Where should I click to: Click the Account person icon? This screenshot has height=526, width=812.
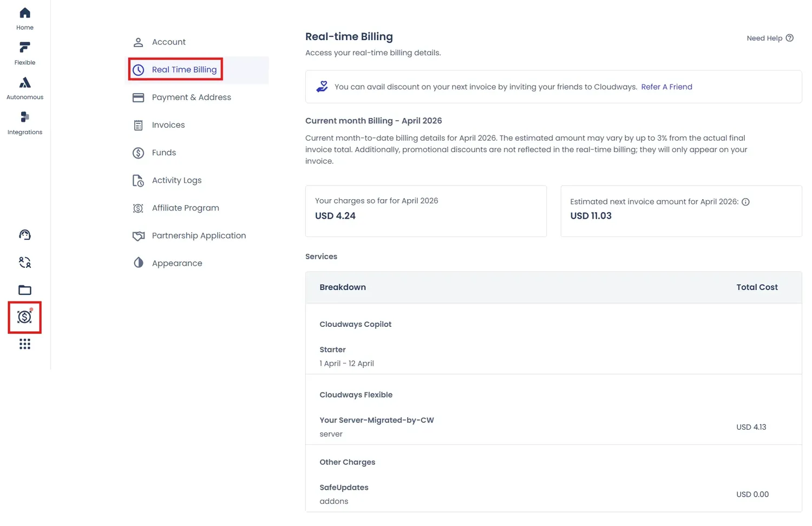[139, 42]
